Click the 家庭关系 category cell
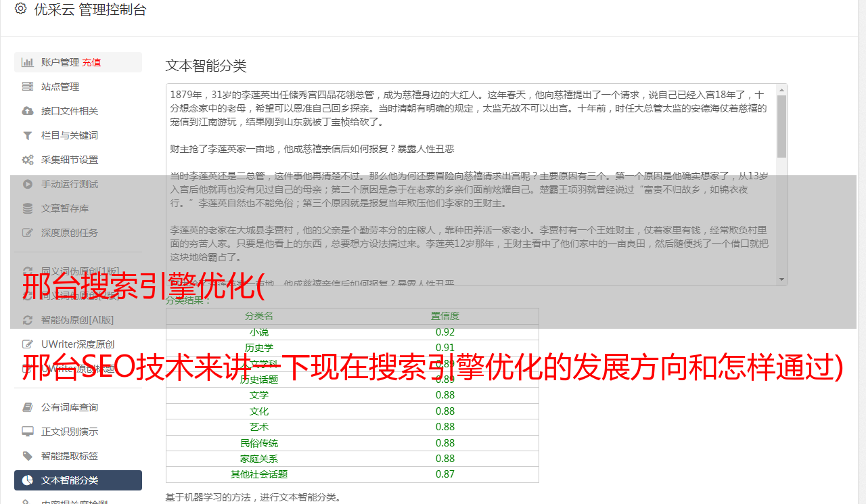 pos(259,459)
